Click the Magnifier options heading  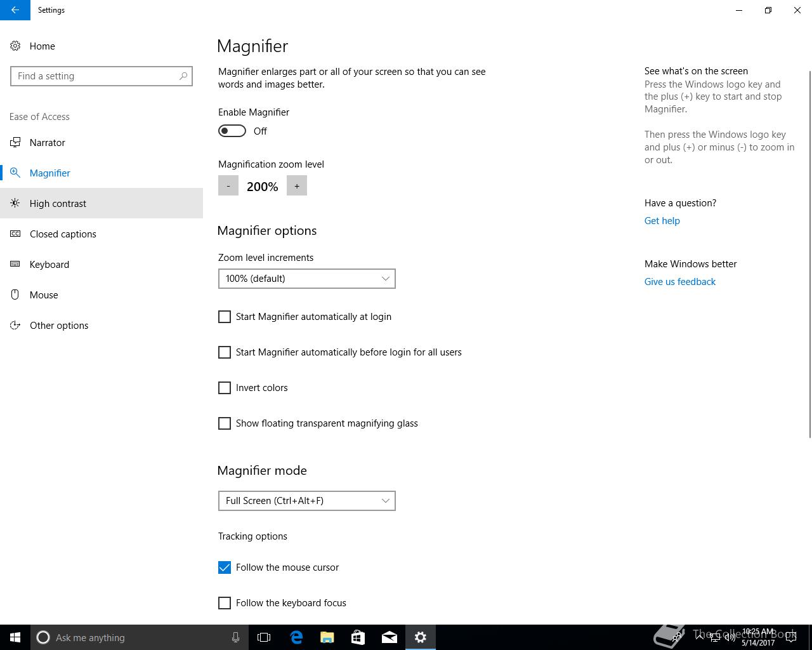(267, 230)
